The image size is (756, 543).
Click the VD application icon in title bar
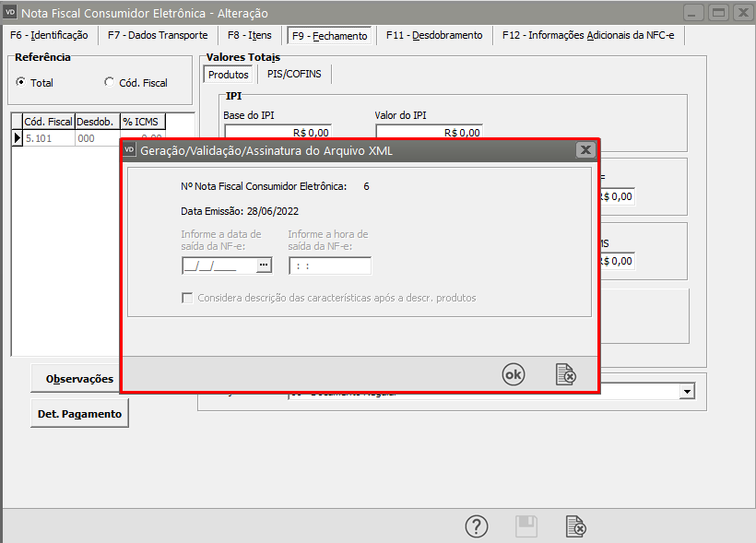pos(10,12)
